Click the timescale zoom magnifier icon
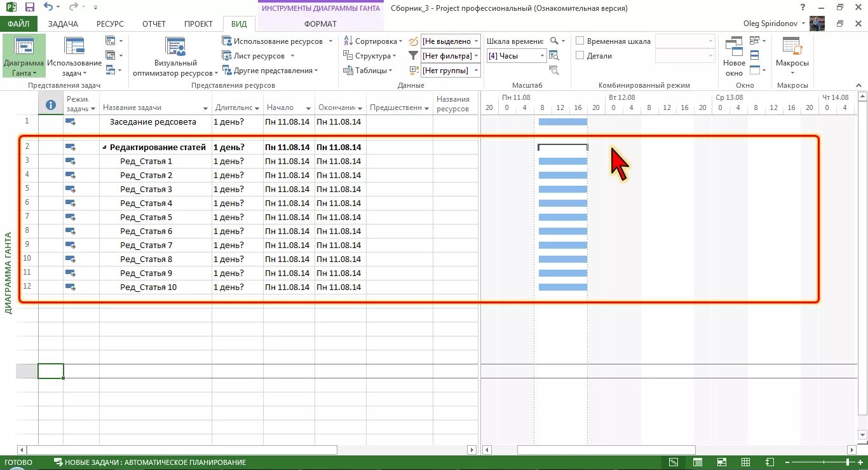 554,41
